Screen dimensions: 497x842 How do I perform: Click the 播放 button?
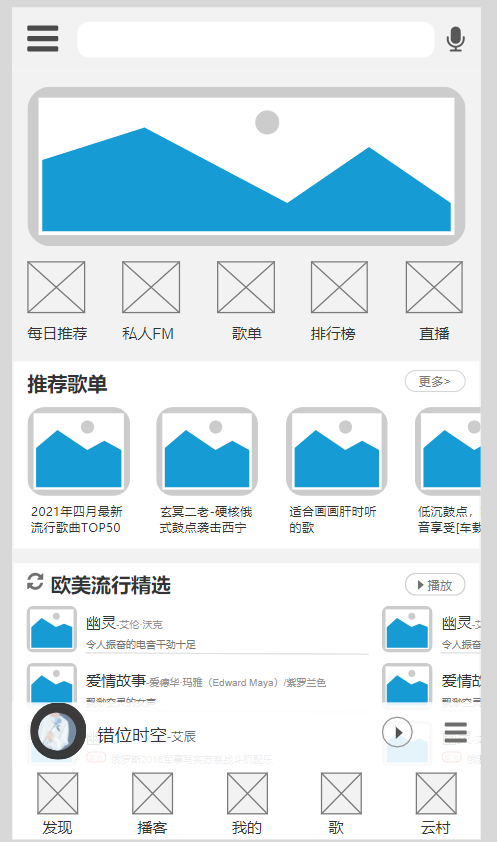pyautogui.click(x=435, y=585)
